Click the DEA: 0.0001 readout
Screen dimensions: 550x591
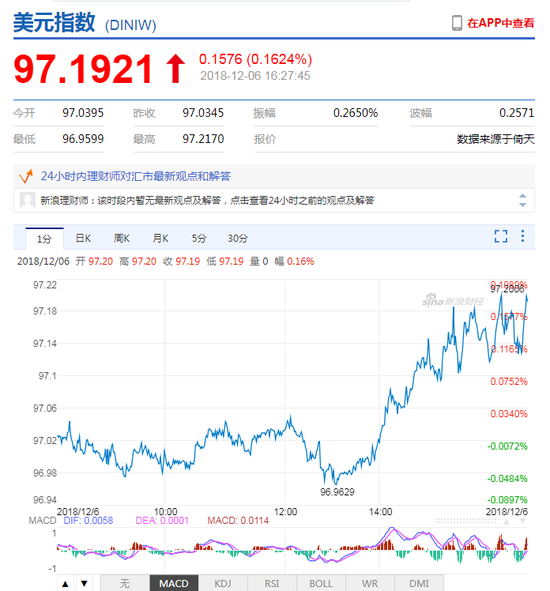(162, 521)
